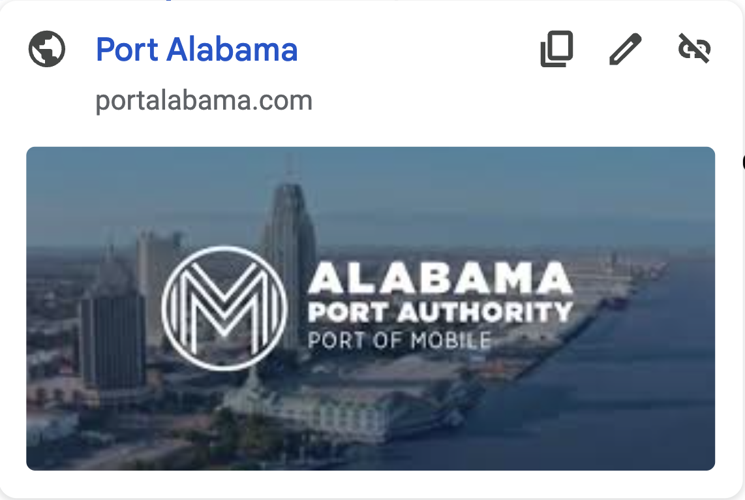
Task: Click the word Alabama in blue title
Action: click(x=232, y=49)
